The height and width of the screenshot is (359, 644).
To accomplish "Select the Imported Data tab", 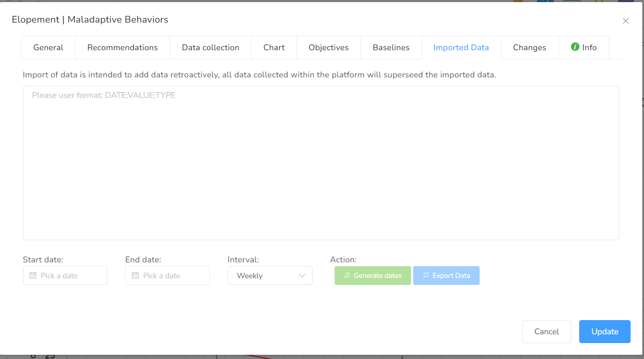I will (x=461, y=48).
